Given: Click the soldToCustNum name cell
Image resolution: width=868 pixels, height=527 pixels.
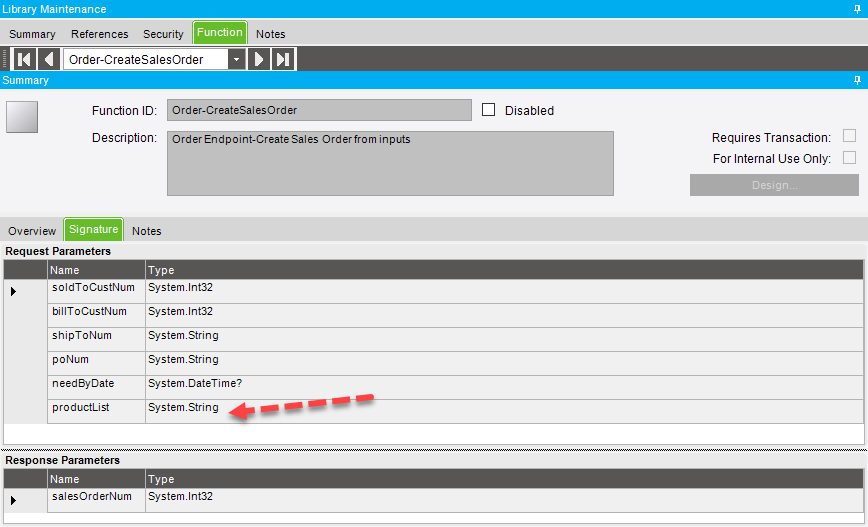Looking at the screenshot, I should click(96, 291).
